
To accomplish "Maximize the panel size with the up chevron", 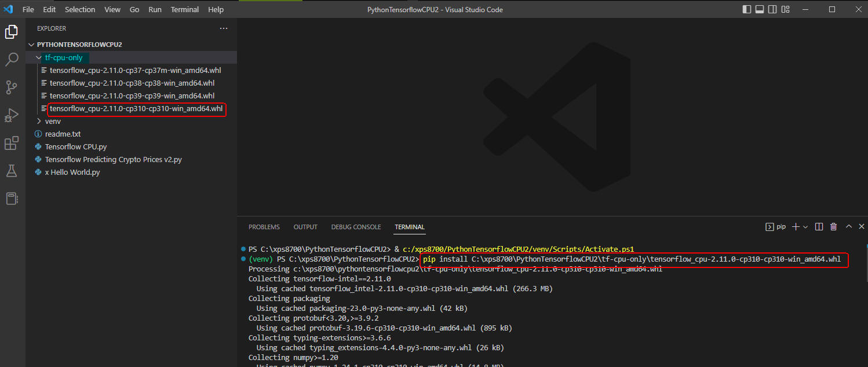I will click(x=849, y=227).
